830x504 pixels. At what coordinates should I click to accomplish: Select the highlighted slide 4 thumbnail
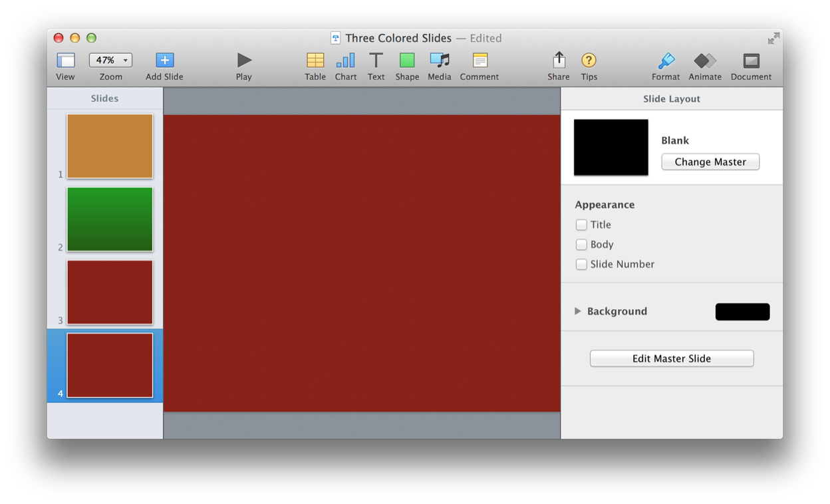(x=110, y=366)
